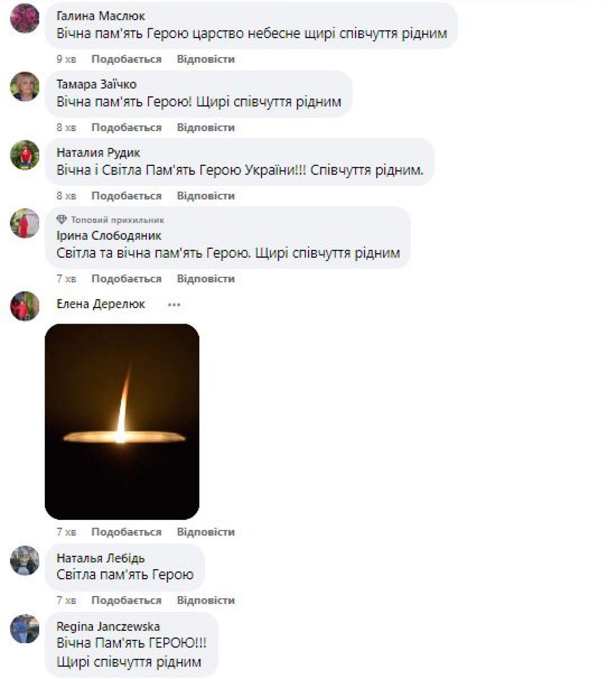Click the Regina Janczewska name link
Viewport: 616px width, 679px height.
[108, 626]
